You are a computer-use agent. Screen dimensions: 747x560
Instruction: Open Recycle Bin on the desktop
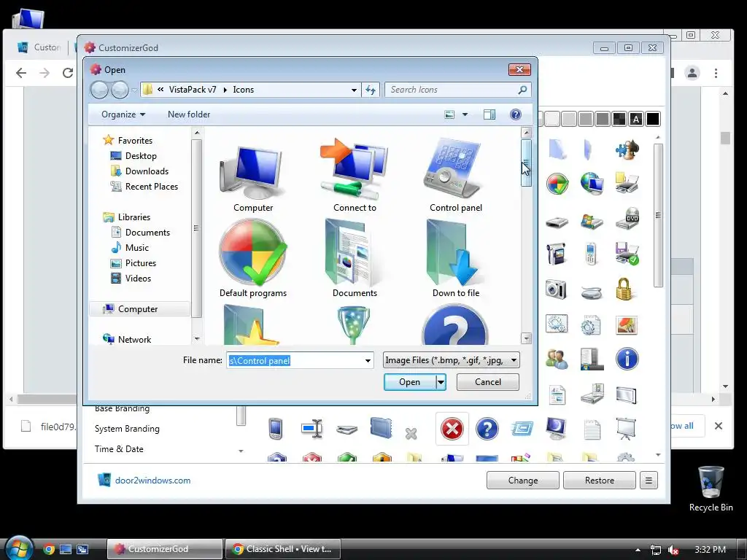click(x=711, y=489)
